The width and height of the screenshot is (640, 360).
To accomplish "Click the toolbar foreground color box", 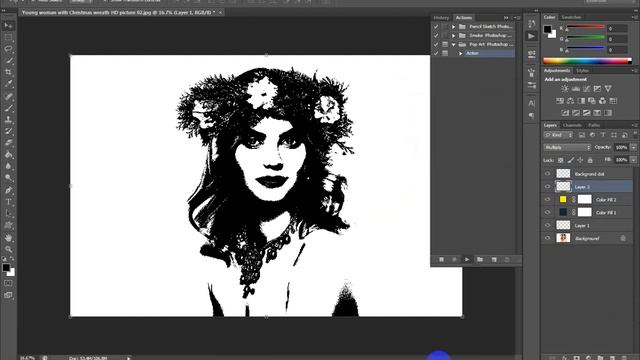I will (6, 268).
